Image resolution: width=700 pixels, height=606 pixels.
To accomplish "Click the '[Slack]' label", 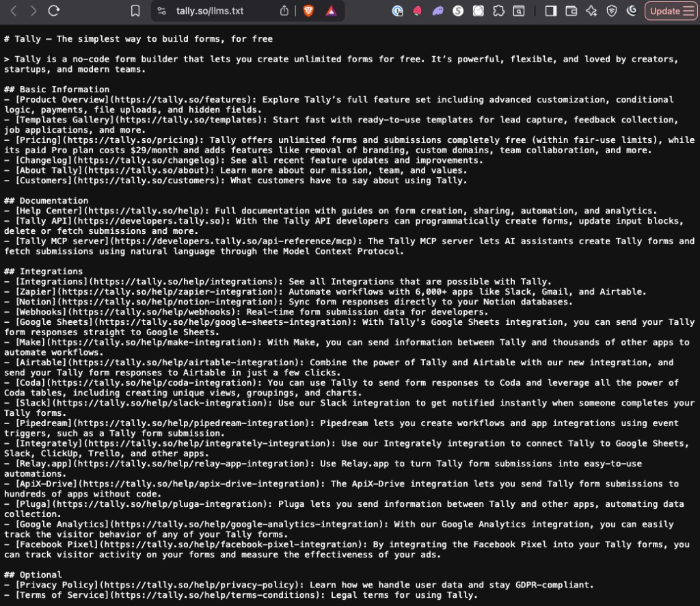I will [x=33, y=403].
